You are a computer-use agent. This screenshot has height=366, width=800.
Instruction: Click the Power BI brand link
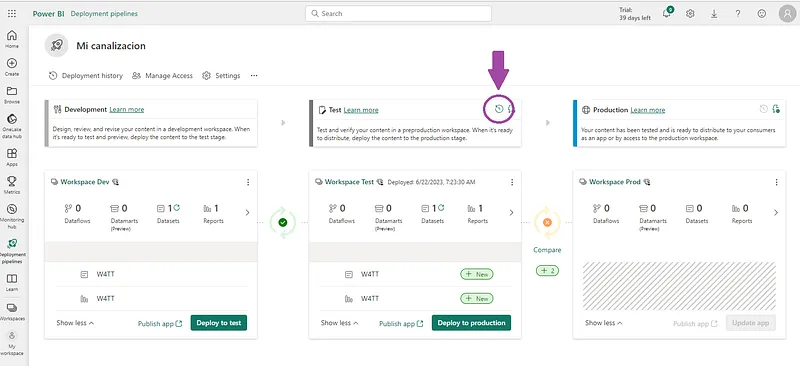pos(48,14)
